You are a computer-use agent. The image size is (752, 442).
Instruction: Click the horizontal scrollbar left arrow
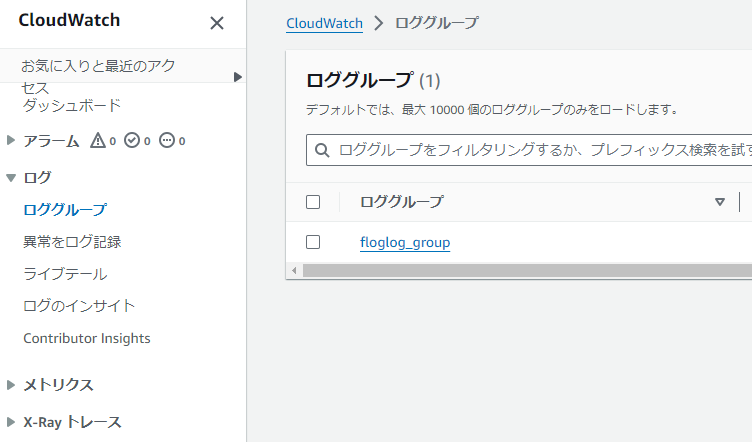coord(294,271)
